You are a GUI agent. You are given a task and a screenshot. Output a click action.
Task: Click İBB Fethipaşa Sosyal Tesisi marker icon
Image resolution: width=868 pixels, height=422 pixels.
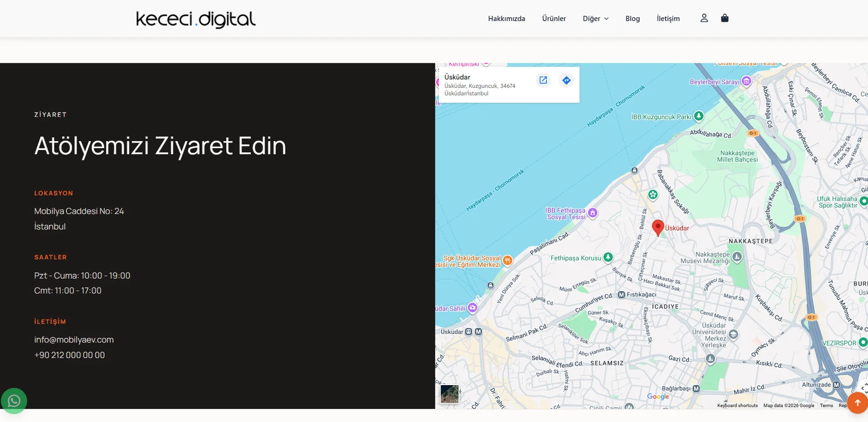coord(593,213)
